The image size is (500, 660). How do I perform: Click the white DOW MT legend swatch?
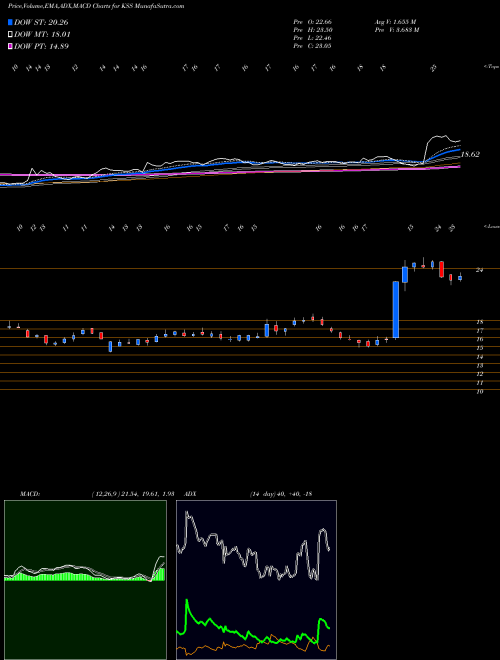point(10,35)
